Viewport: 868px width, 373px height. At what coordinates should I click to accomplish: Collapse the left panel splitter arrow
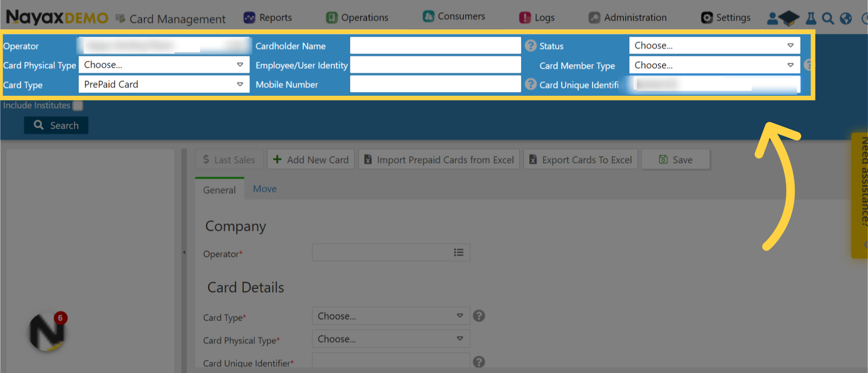[184, 252]
